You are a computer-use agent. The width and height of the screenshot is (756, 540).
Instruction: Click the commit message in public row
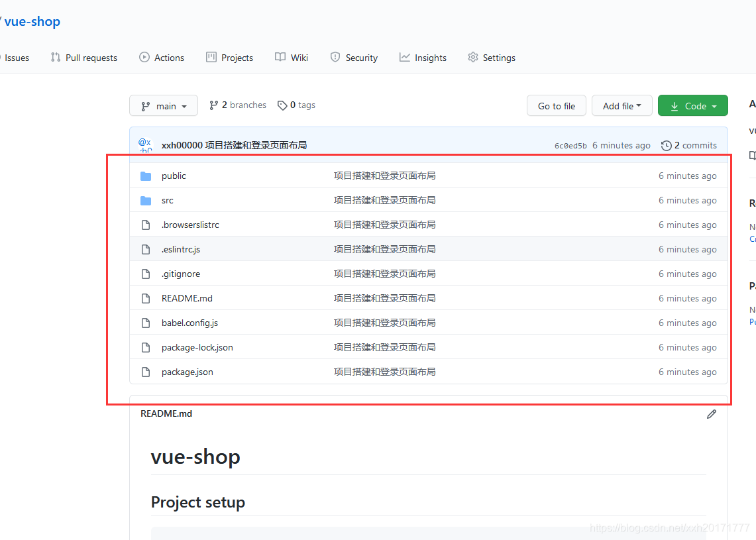point(384,176)
